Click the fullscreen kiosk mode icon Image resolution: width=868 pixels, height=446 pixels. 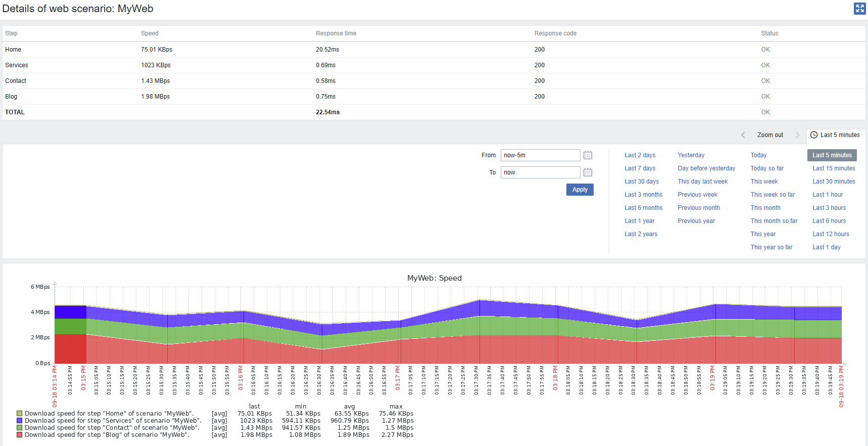tap(859, 9)
